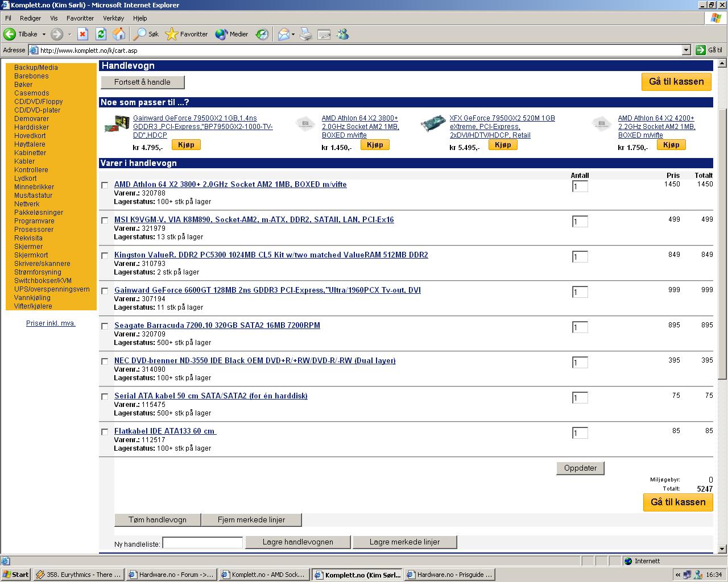Open the Tilbake history dropdown arrow
This screenshot has height=582, width=728.
point(44,34)
